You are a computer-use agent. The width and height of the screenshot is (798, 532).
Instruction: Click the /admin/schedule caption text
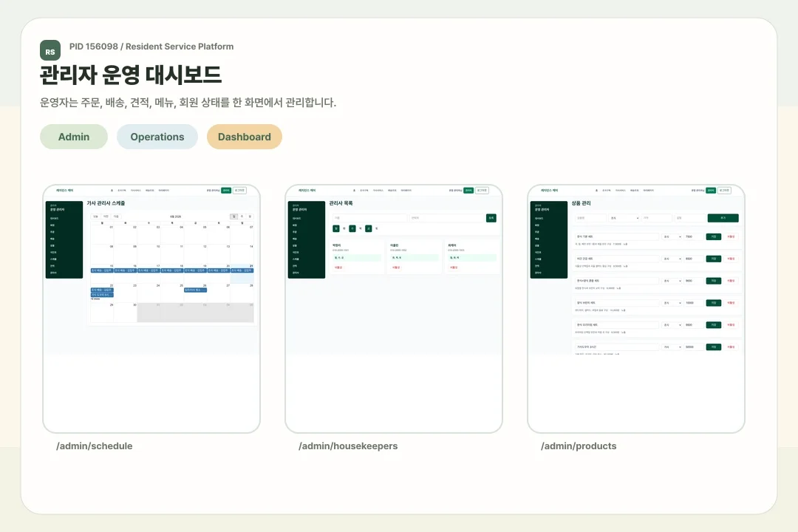point(94,446)
